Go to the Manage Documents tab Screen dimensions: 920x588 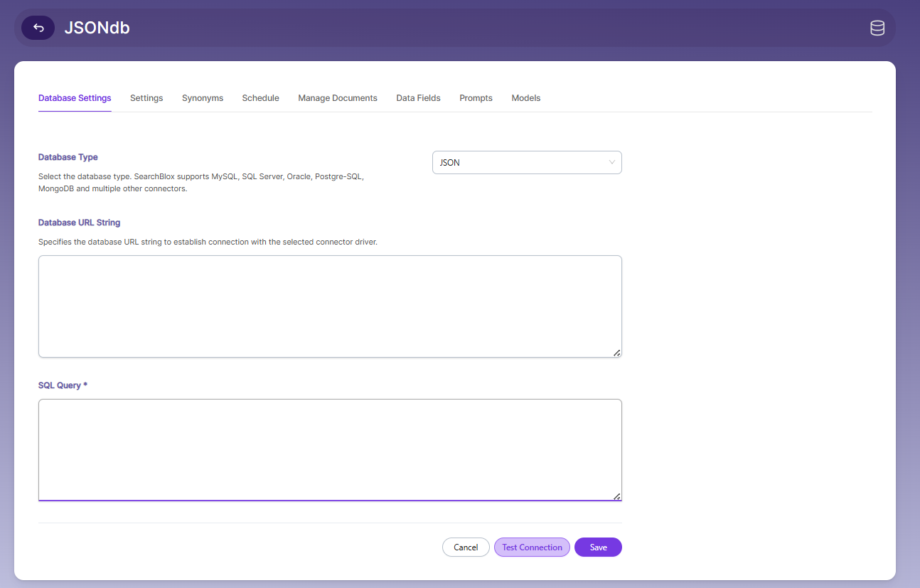[x=338, y=98]
